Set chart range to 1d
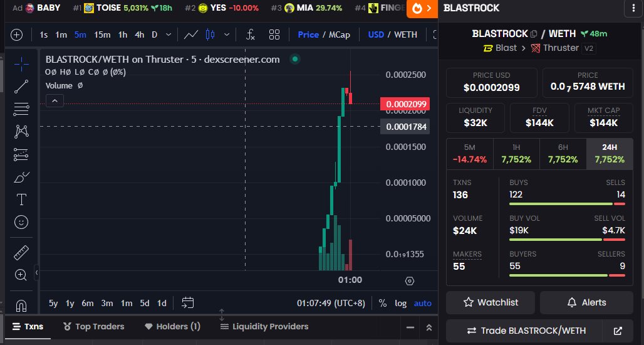 (x=162, y=304)
